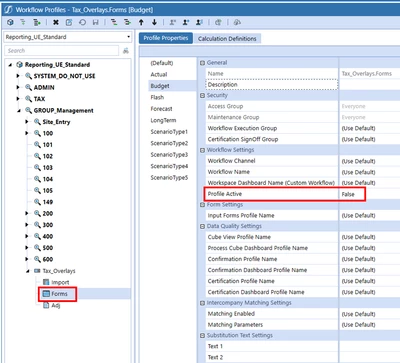Move the profile up with the up arrow
Screen dimensions: 400x363
tap(141, 22)
